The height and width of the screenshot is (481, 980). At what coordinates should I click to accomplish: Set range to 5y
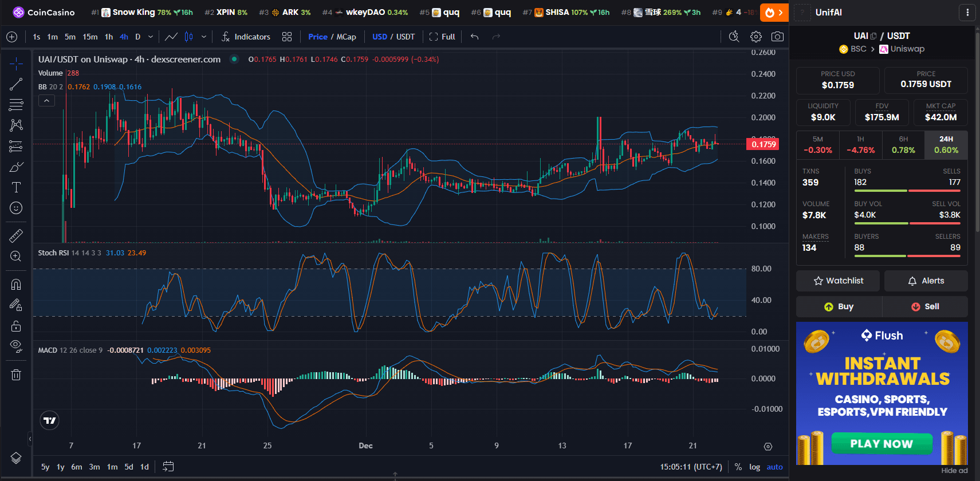pos(45,467)
